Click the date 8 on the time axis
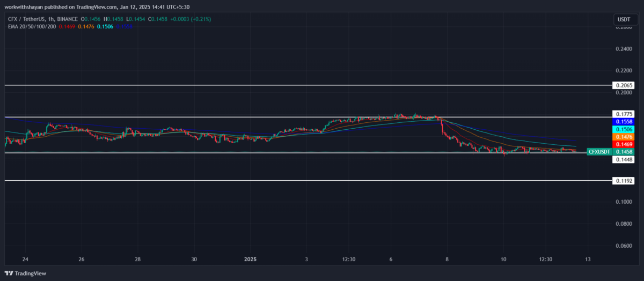 447,260
